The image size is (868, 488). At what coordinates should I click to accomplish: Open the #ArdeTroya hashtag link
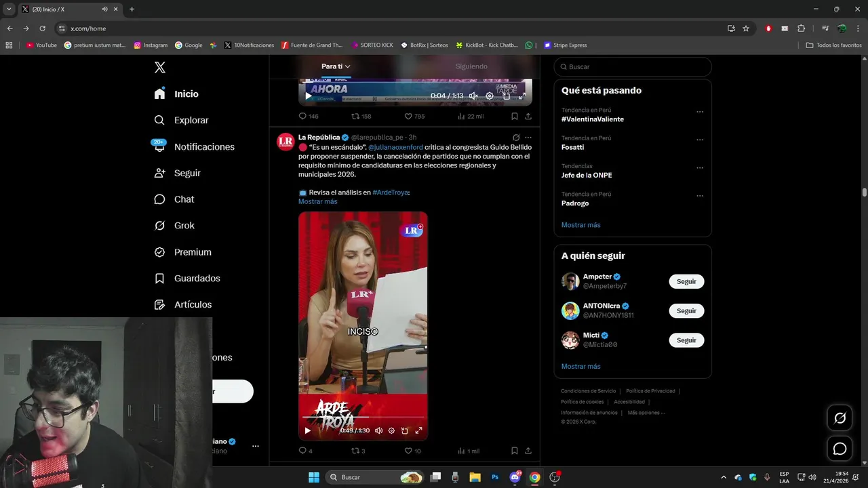pos(390,192)
